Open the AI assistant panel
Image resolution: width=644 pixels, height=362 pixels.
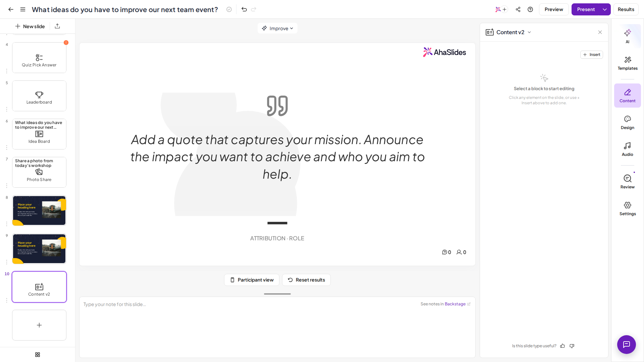627,36
